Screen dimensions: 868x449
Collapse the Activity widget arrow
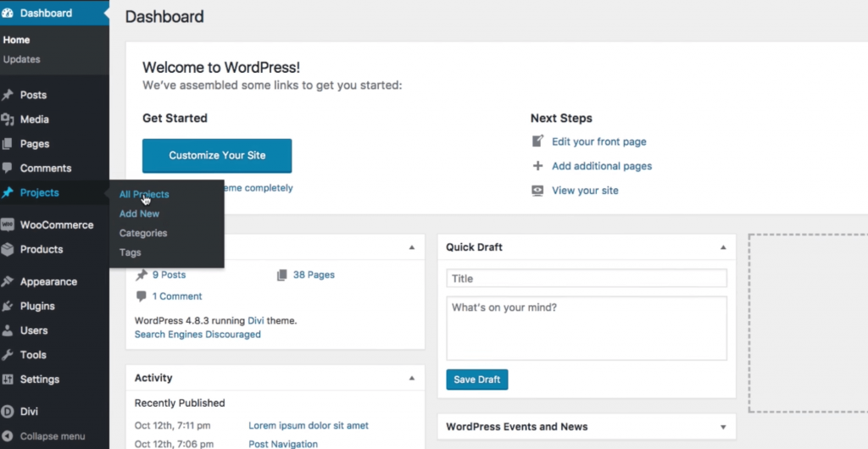412,378
